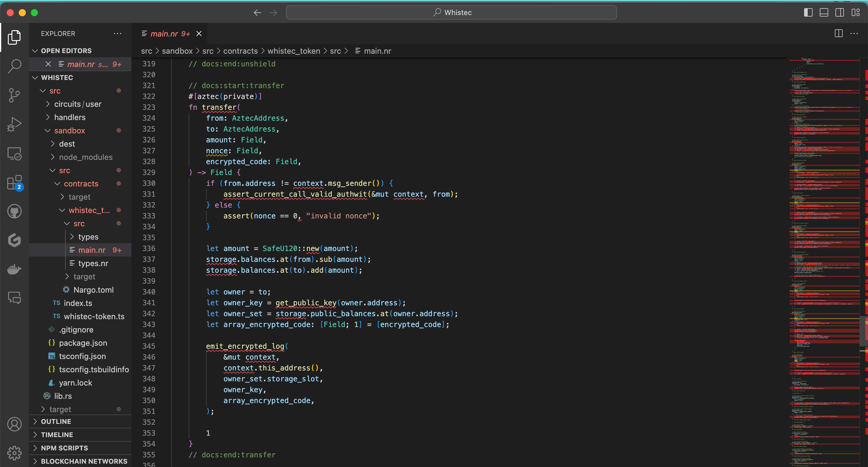Go back using the left arrow
868x467 pixels.
coord(257,12)
